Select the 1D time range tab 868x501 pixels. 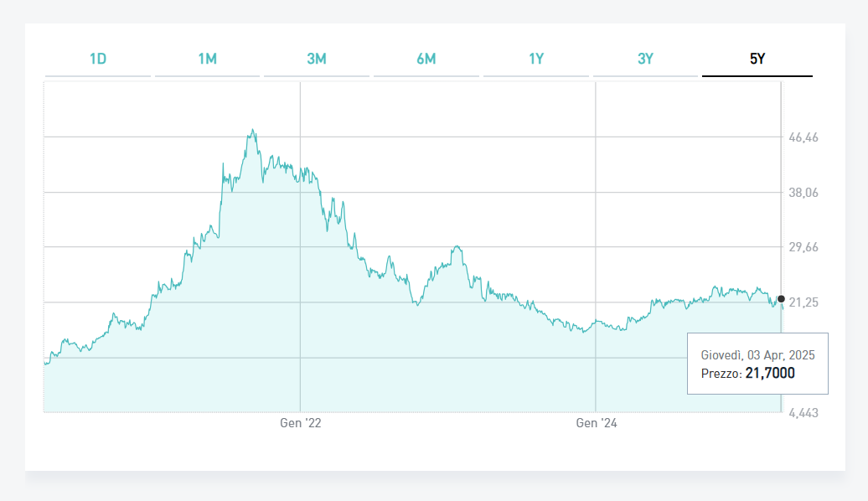[98, 59]
